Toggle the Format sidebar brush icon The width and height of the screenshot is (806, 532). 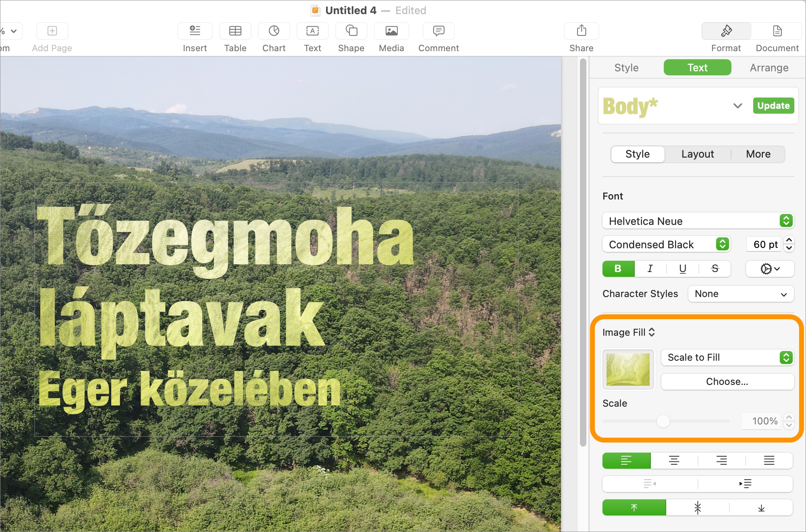[x=726, y=31]
